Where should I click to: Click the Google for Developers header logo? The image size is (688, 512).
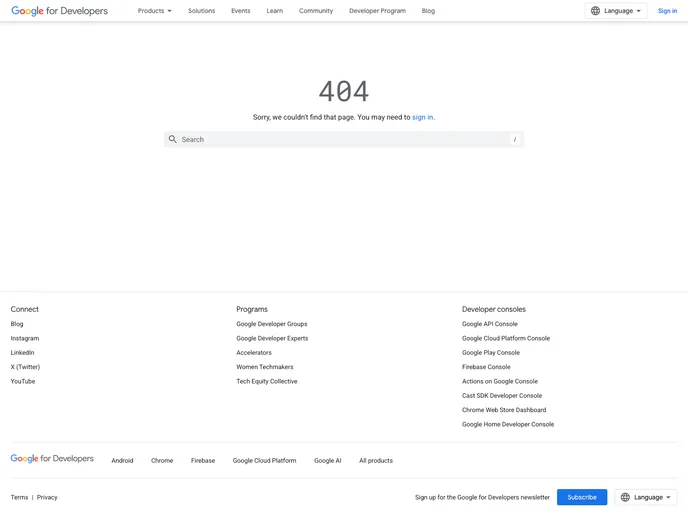[x=59, y=11]
